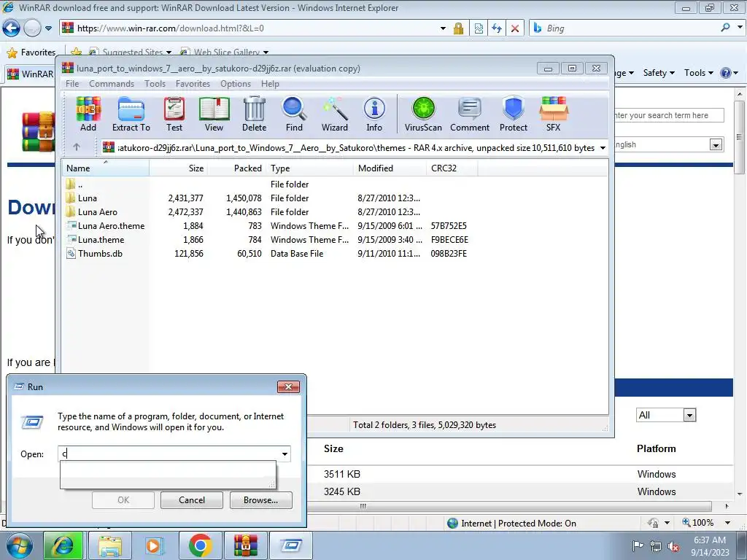The width and height of the screenshot is (747, 560).
Task: Launch the Wizard tool icon
Action: tap(334, 114)
